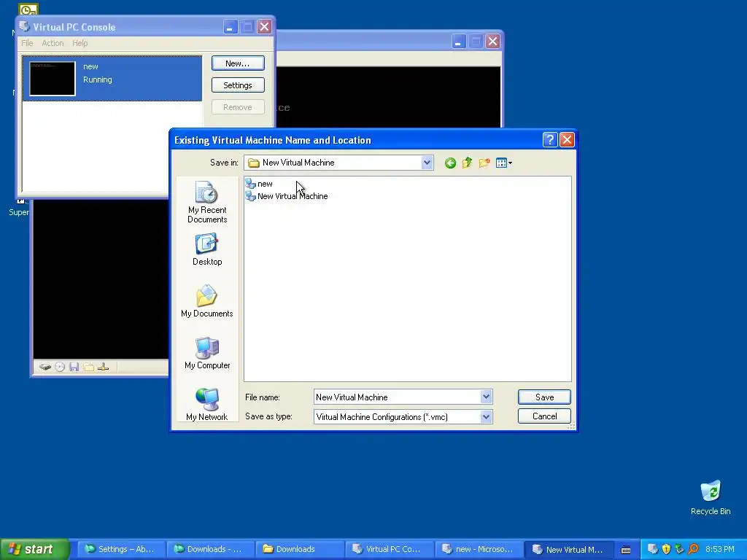This screenshot has width=747, height=560.
Task: Click the safely remove hardware tray icon
Action: click(679, 549)
